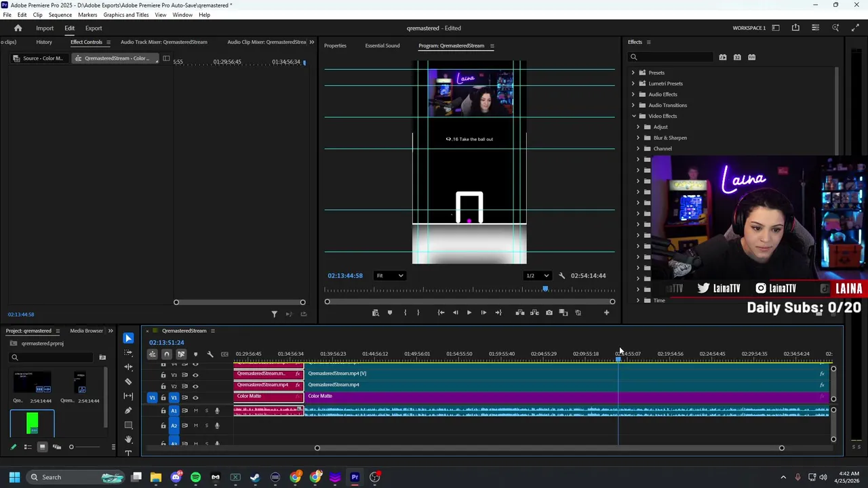868x488 pixels.
Task: Open timeline display settings wrench
Action: [210, 354]
